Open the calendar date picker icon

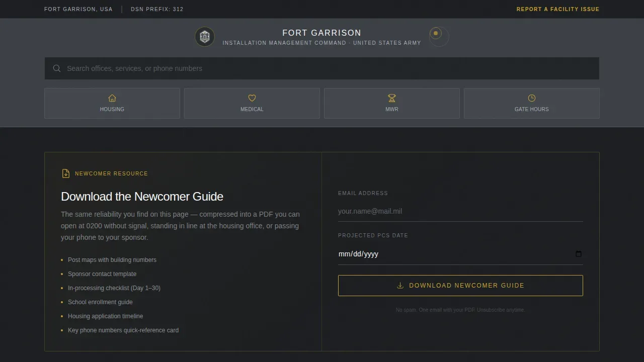click(579, 254)
